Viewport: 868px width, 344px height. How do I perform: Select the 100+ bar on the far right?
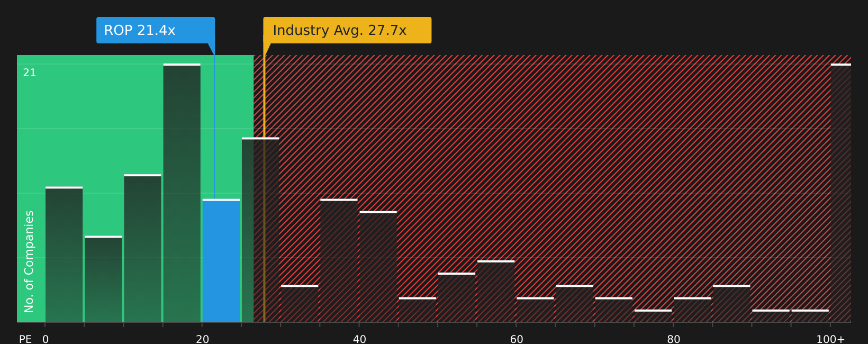[x=841, y=193]
